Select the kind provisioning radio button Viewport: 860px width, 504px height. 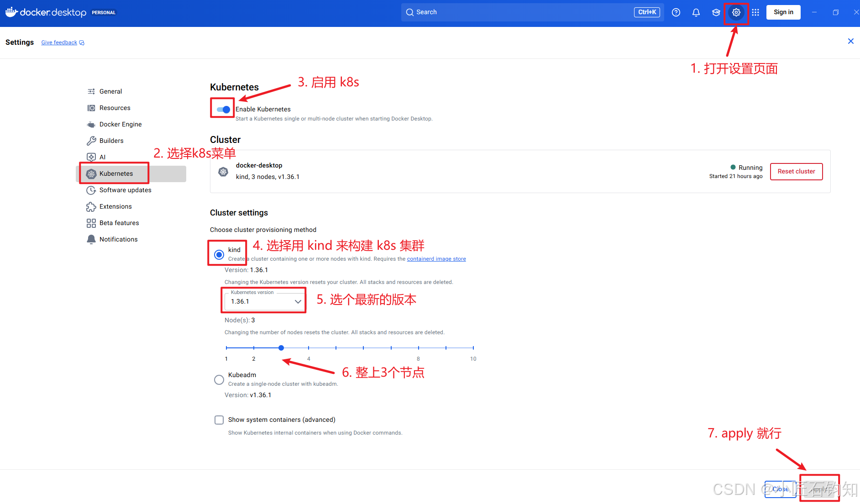pos(219,254)
